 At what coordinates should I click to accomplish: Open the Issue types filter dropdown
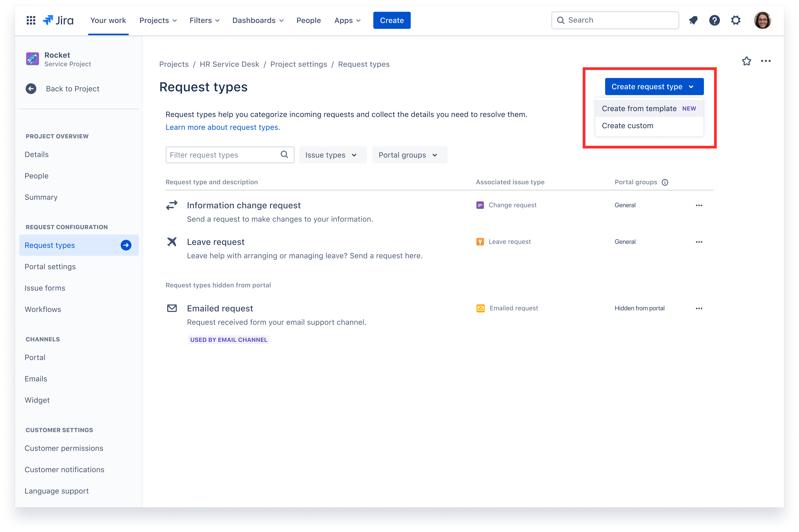(332, 155)
